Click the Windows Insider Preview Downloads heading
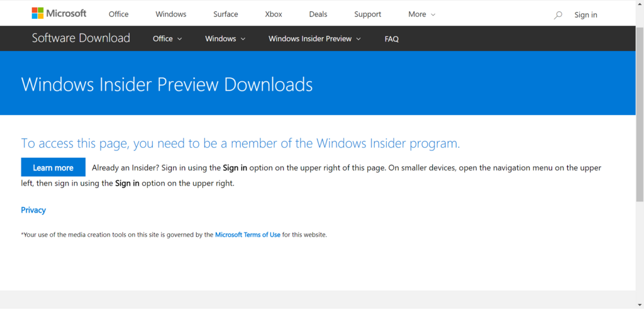This screenshot has width=644, height=309. point(167,85)
